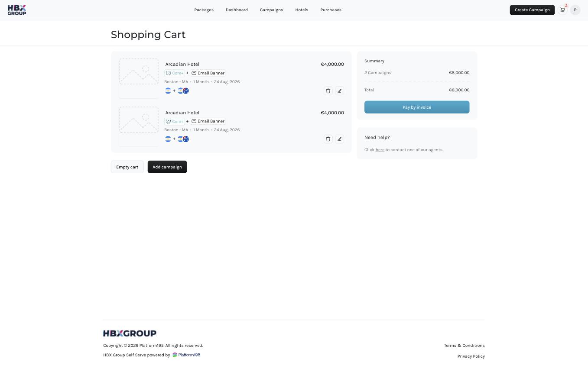Delete the first Arcadian Hotel campaign

pyautogui.click(x=328, y=91)
